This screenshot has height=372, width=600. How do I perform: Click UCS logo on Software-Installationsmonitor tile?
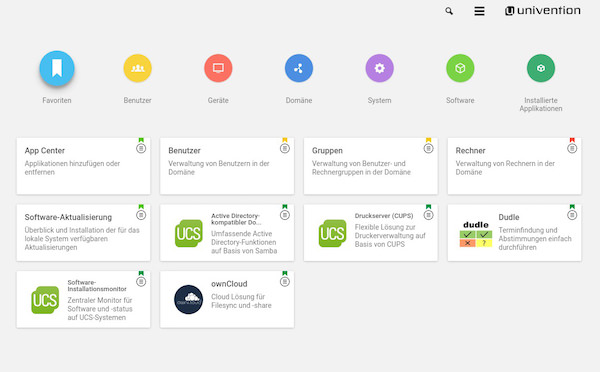click(45, 300)
